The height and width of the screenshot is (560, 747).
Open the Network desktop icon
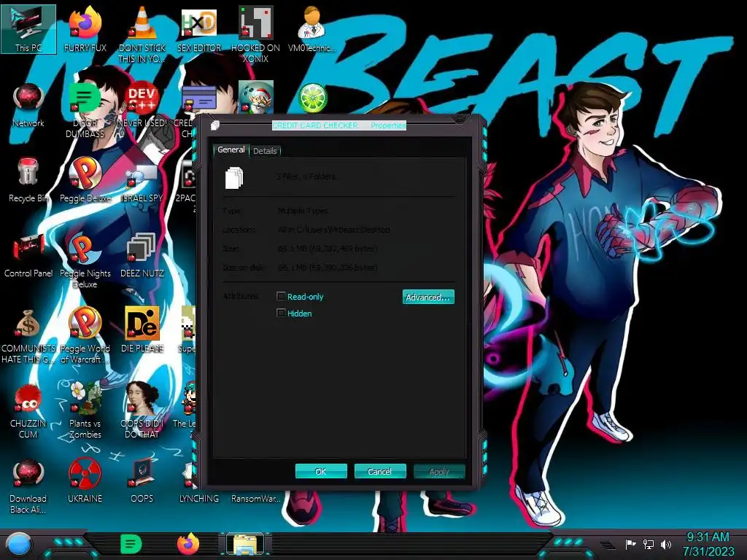pyautogui.click(x=28, y=105)
